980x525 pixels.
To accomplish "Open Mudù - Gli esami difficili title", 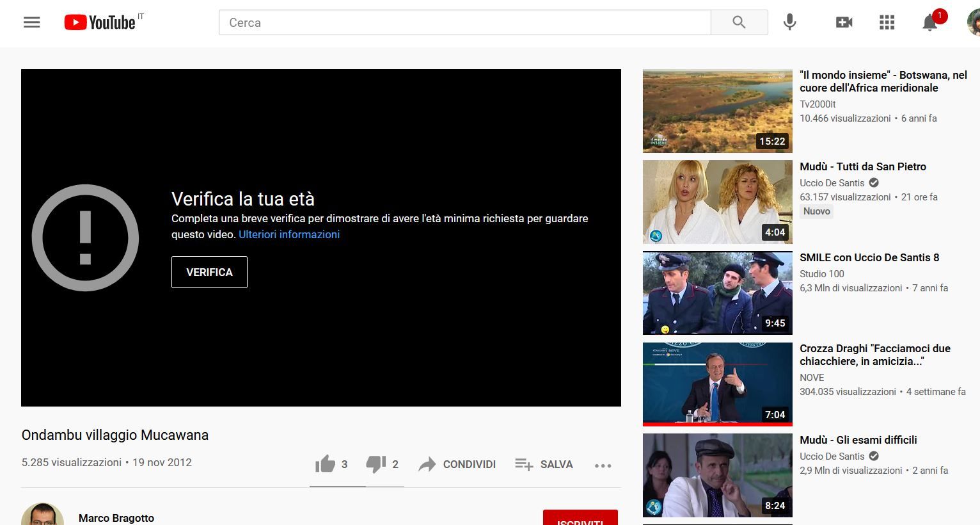I will click(858, 440).
